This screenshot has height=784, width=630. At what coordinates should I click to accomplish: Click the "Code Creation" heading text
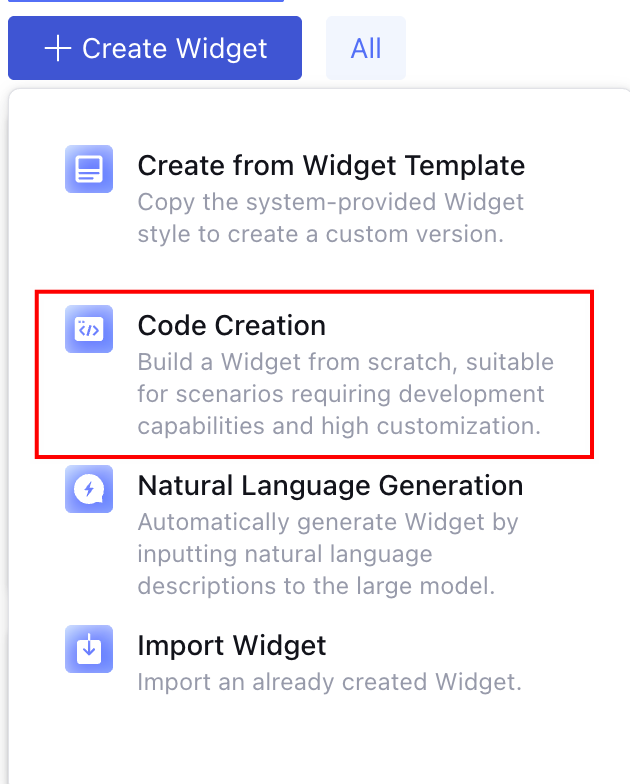232,325
